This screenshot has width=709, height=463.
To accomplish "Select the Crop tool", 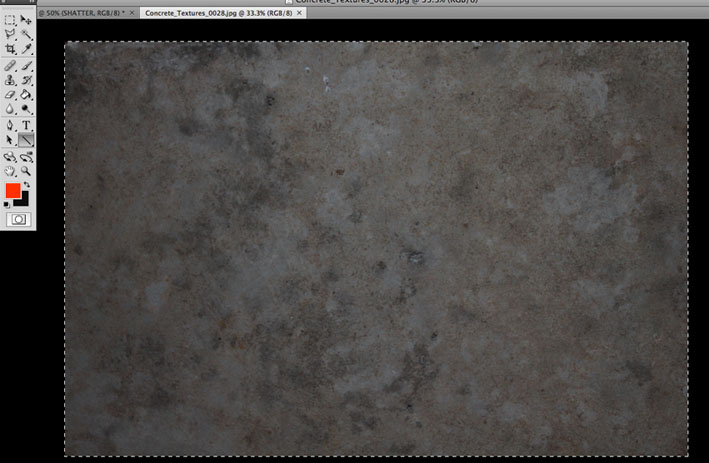I will coord(10,49).
